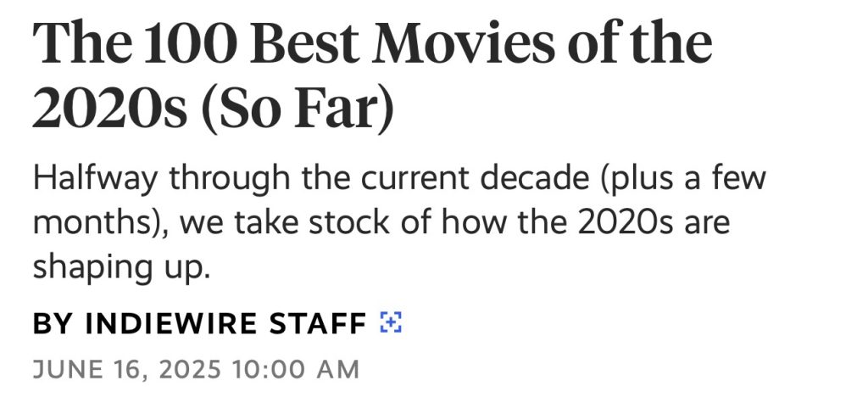Click the blue plus icon beside the byline
The image size is (868, 403).
[x=391, y=322]
